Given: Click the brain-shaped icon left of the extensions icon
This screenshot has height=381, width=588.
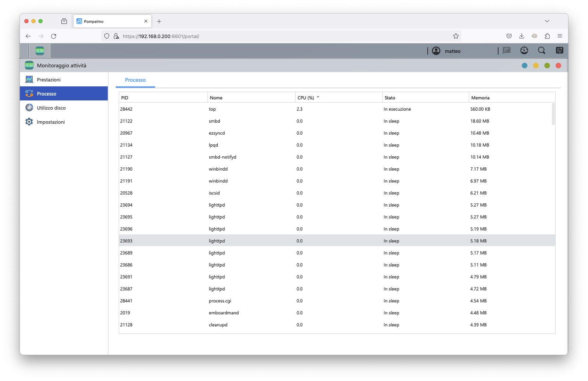Looking at the screenshot, I should pyautogui.click(x=534, y=36).
